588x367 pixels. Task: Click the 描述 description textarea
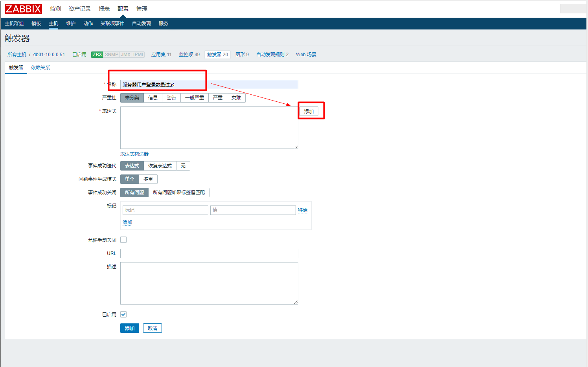click(209, 283)
